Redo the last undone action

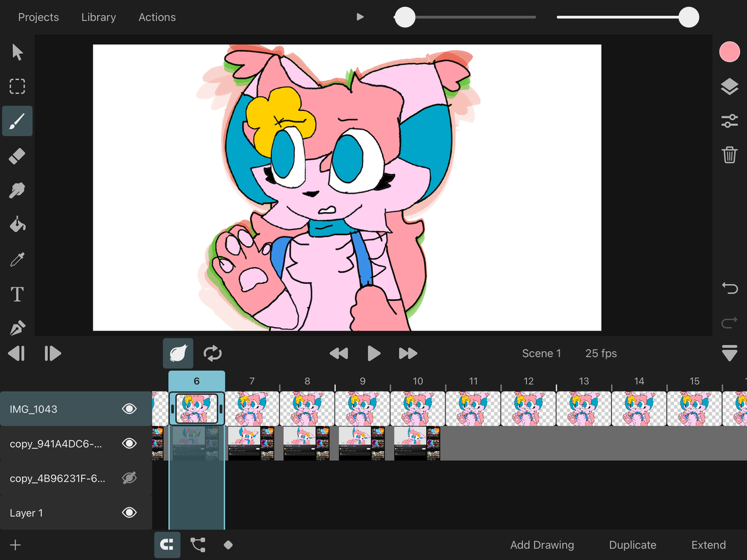pos(729,322)
